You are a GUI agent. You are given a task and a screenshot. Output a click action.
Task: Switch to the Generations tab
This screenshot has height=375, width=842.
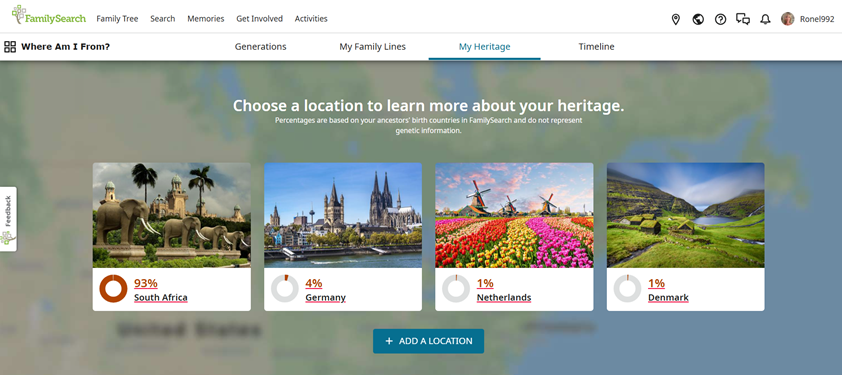pyautogui.click(x=260, y=47)
